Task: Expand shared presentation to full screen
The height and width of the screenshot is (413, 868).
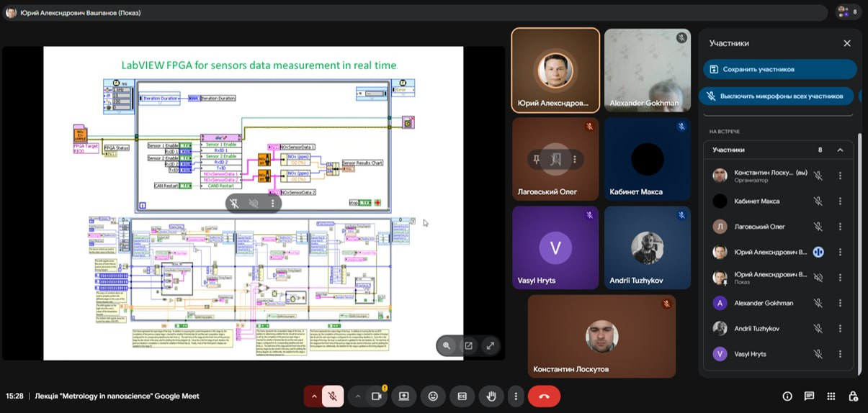Action: click(x=491, y=345)
